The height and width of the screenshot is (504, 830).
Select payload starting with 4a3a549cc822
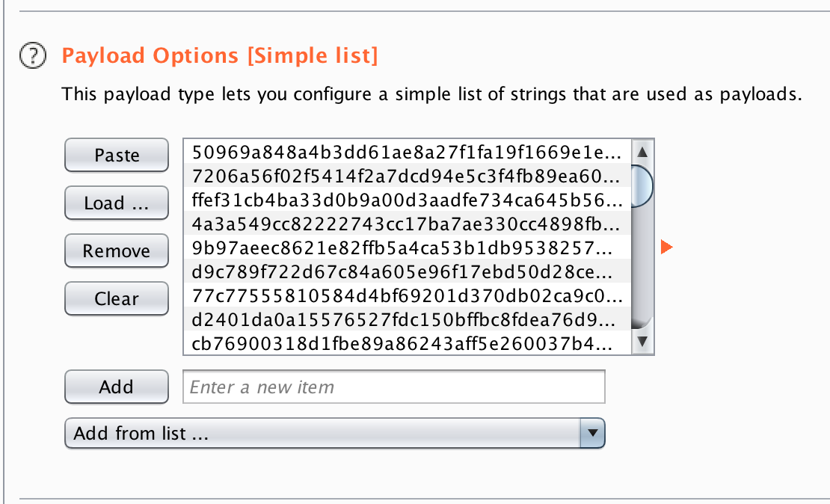click(407, 224)
